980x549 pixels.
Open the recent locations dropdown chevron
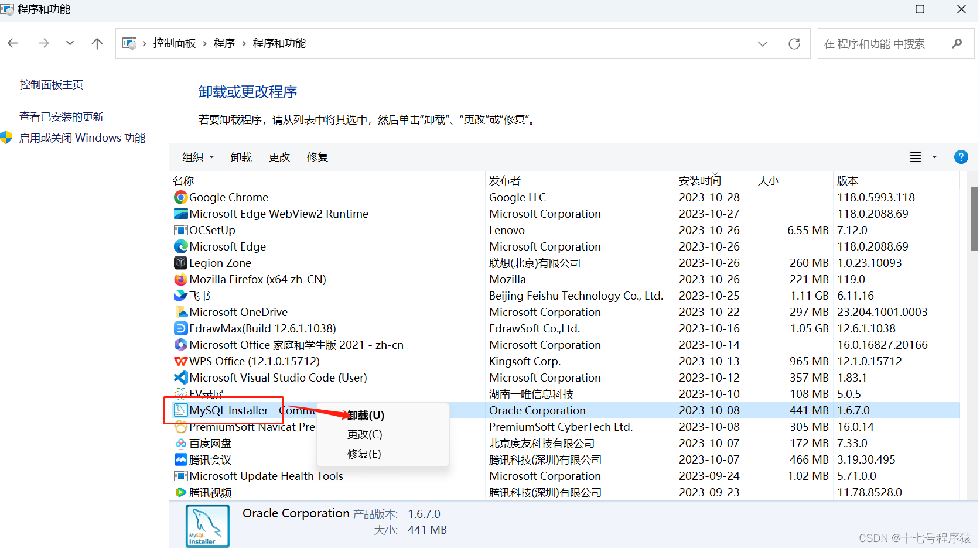click(x=70, y=43)
